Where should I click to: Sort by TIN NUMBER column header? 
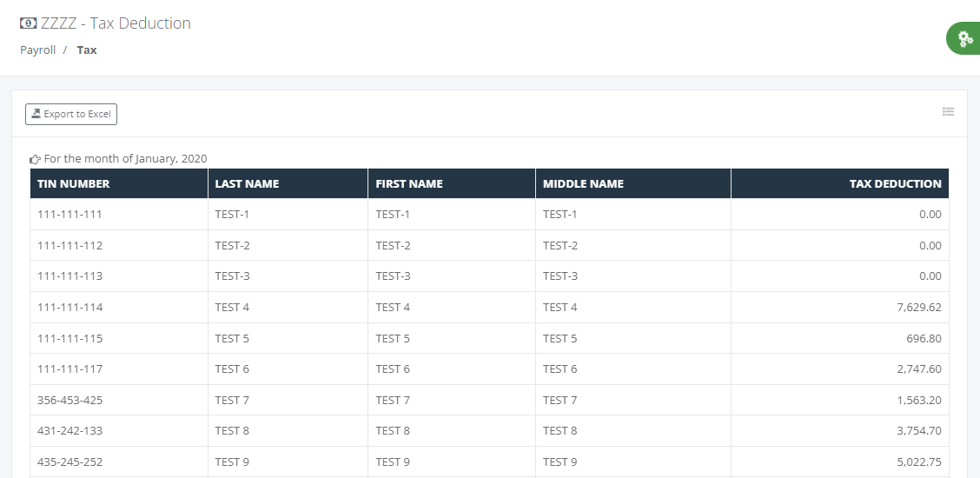click(119, 183)
